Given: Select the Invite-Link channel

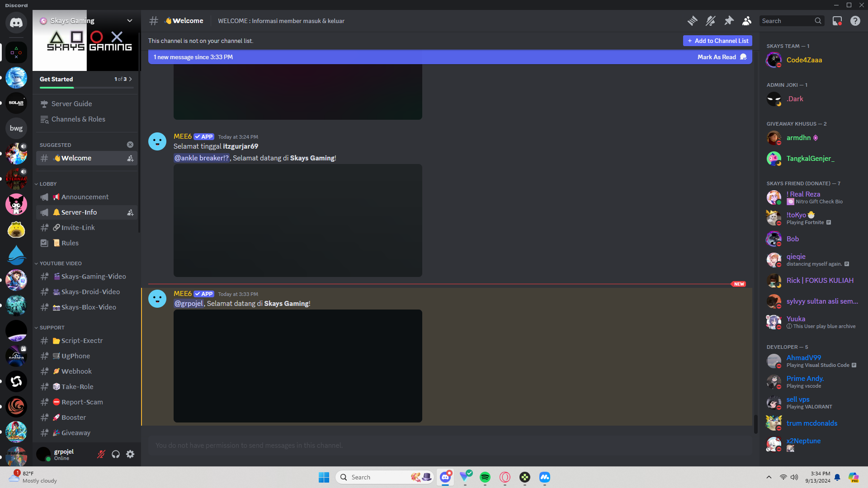Looking at the screenshot, I should click(87, 228).
